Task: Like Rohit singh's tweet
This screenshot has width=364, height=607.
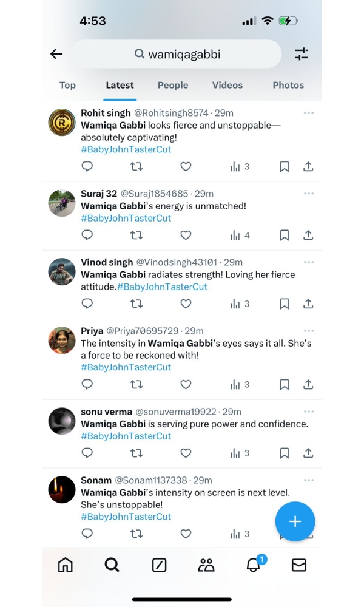Action: click(186, 166)
